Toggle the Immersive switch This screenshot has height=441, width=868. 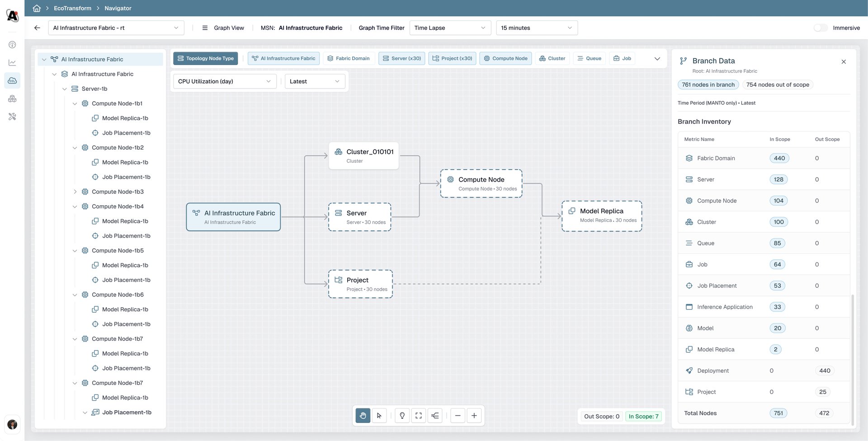click(821, 28)
